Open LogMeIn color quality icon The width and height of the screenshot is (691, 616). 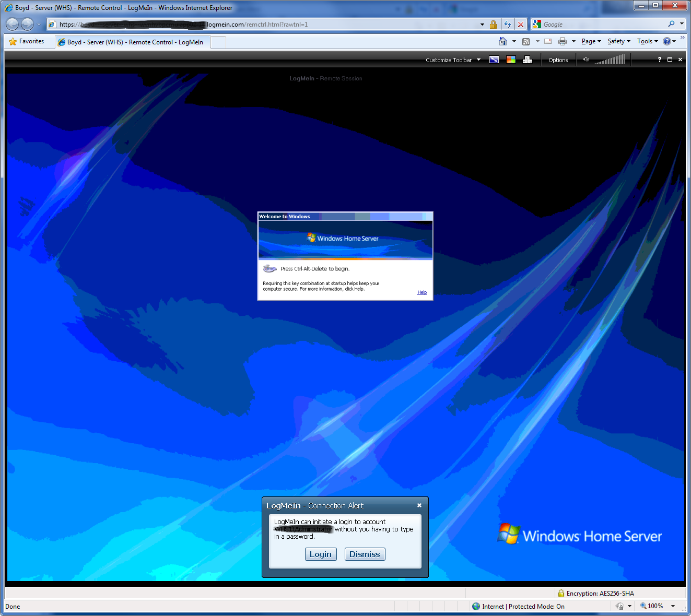[511, 60]
